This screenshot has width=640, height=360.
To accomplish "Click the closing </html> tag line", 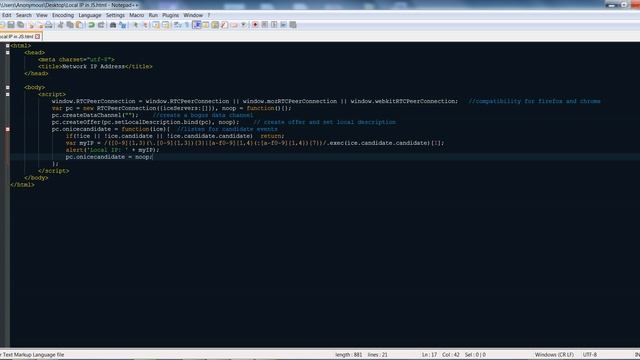I will pyautogui.click(x=22, y=184).
